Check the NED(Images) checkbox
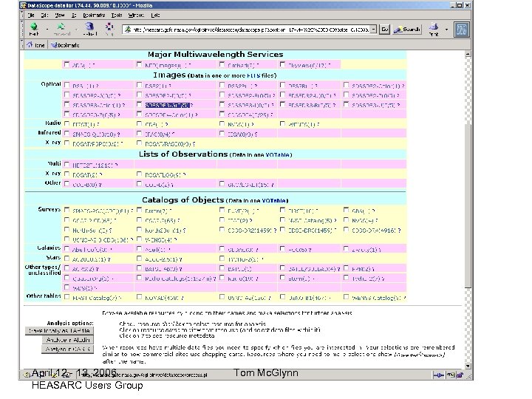 (138, 65)
